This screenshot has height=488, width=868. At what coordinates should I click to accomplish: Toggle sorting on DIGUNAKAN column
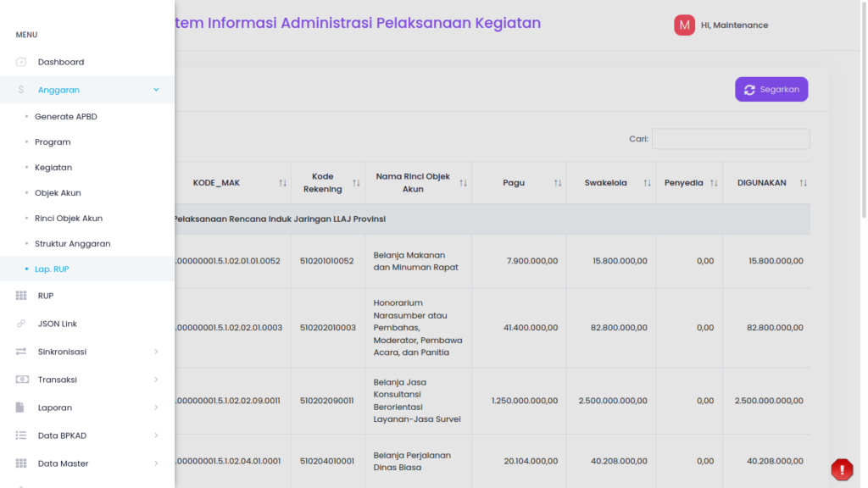pyautogui.click(x=803, y=183)
